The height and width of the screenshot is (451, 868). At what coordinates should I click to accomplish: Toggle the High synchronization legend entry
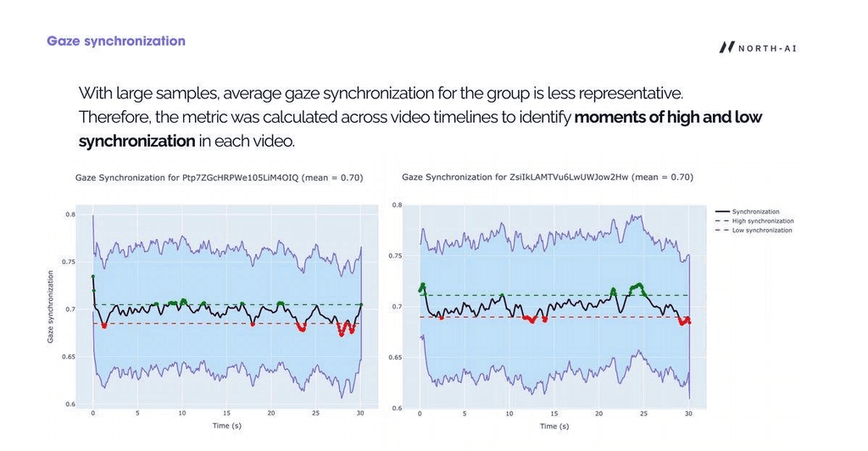pos(754,220)
